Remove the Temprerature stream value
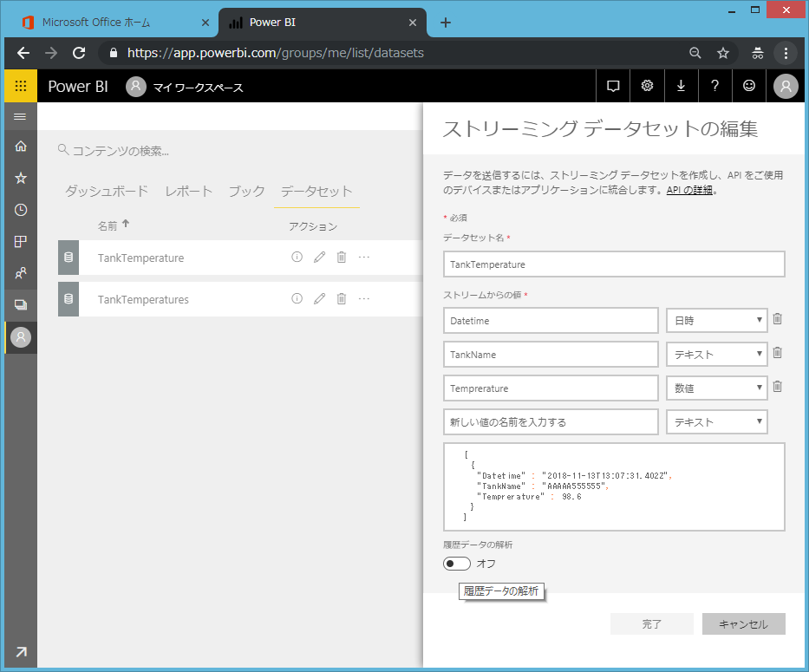The image size is (809, 672). pyautogui.click(x=778, y=387)
